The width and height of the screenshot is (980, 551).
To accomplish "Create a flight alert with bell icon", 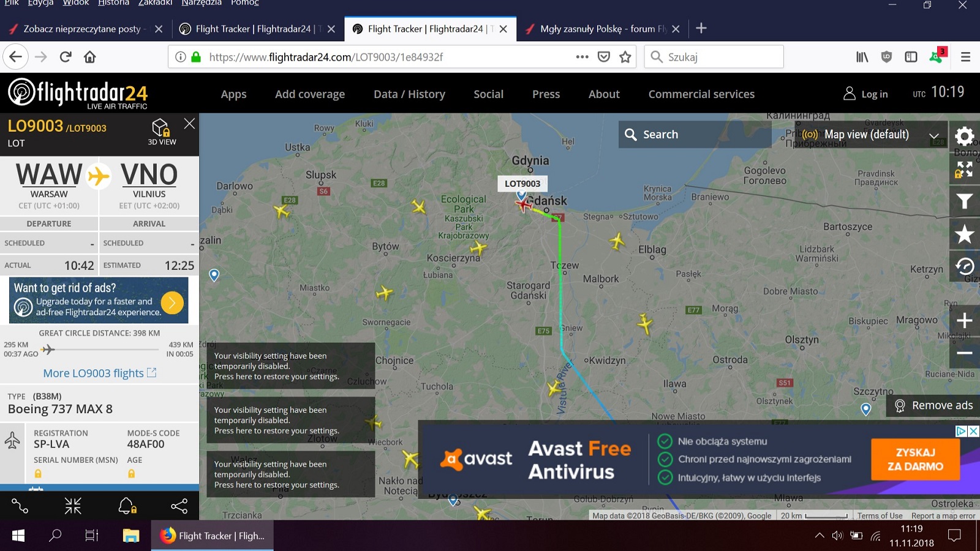I will point(127,506).
